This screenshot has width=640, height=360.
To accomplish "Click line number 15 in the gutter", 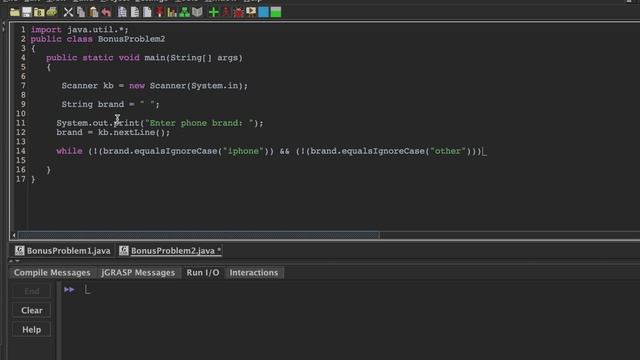I will pyautogui.click(x=20, y=160).
